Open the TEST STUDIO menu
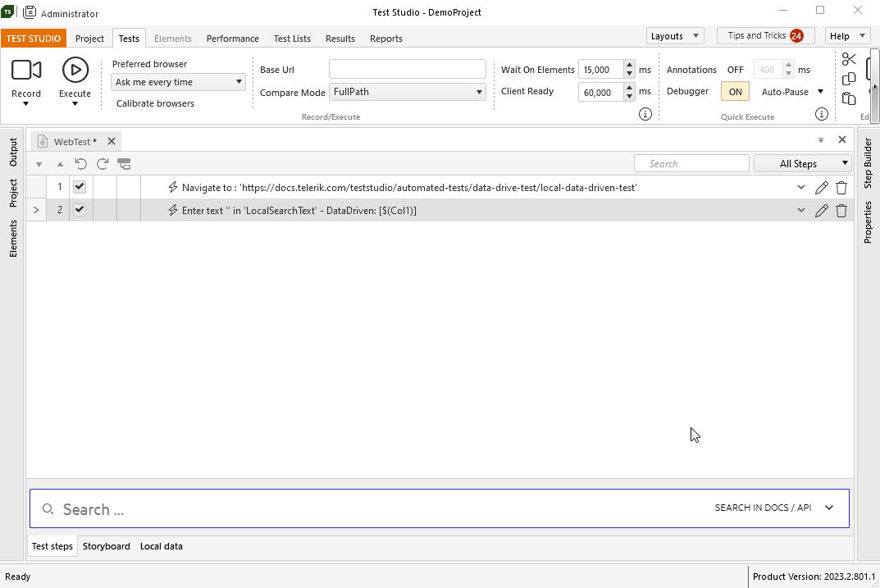Viewport: 880px width, 588px height. 34,39
